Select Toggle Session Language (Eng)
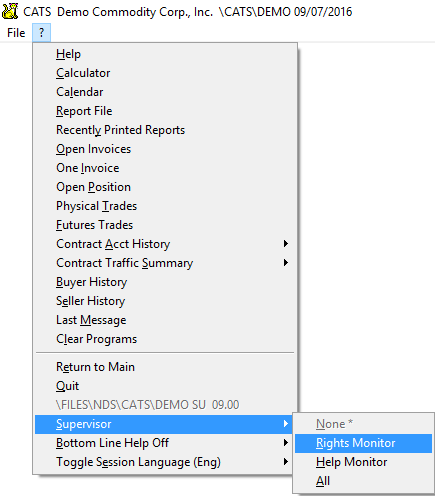 coord(163,462)
